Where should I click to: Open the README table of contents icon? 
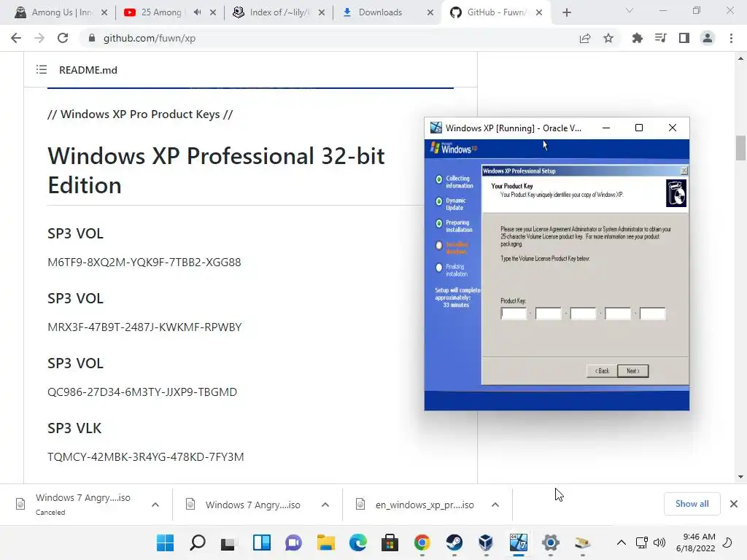(42, 70)
